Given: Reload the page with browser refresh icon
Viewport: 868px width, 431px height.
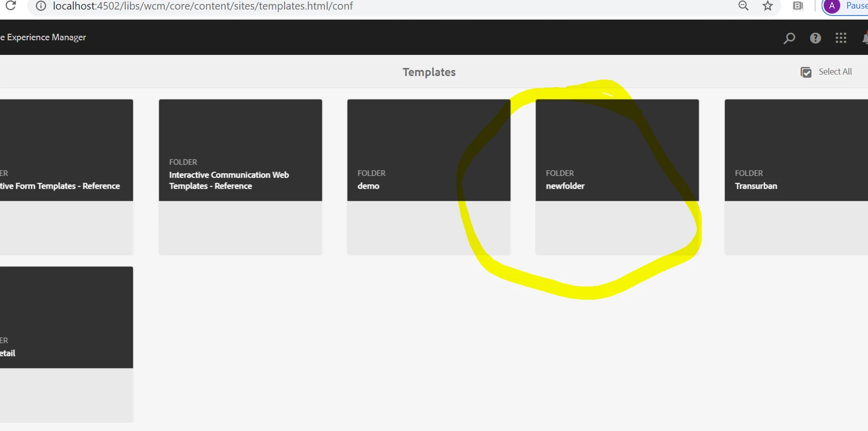Looking at the screenshot, I should point(11,6).
